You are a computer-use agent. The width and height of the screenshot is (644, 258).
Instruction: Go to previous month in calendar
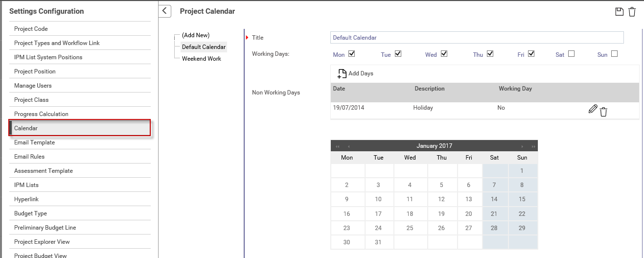[348, 146]
